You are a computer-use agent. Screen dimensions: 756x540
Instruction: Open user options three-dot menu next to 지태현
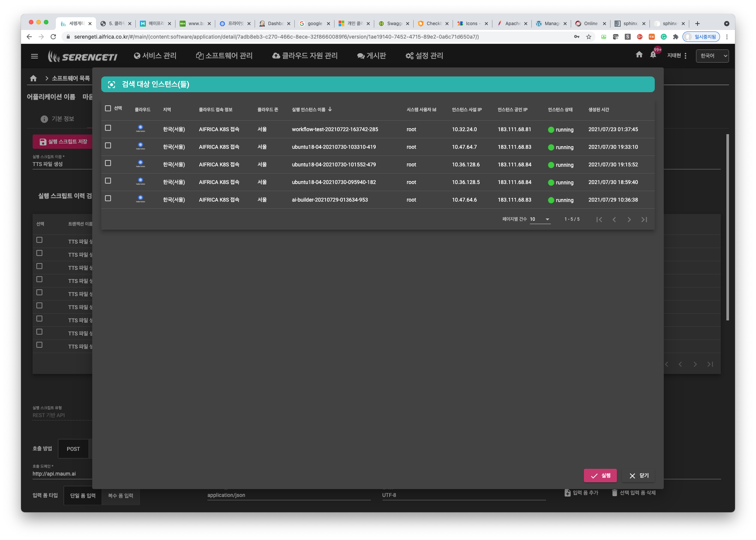point(685,56)
